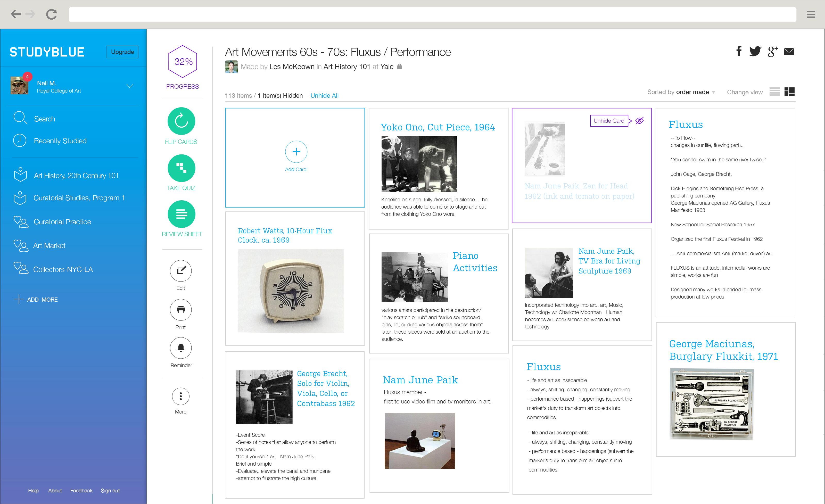The width and height of the screenshot is (825, 504).
Task: Open the Nam June Paik card title
Action: [420, 380]
